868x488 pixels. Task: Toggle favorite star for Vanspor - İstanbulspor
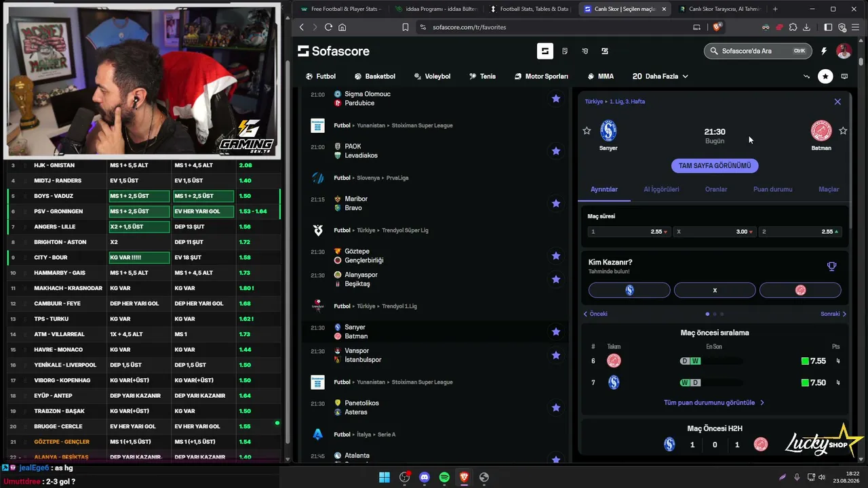point(556,355)
